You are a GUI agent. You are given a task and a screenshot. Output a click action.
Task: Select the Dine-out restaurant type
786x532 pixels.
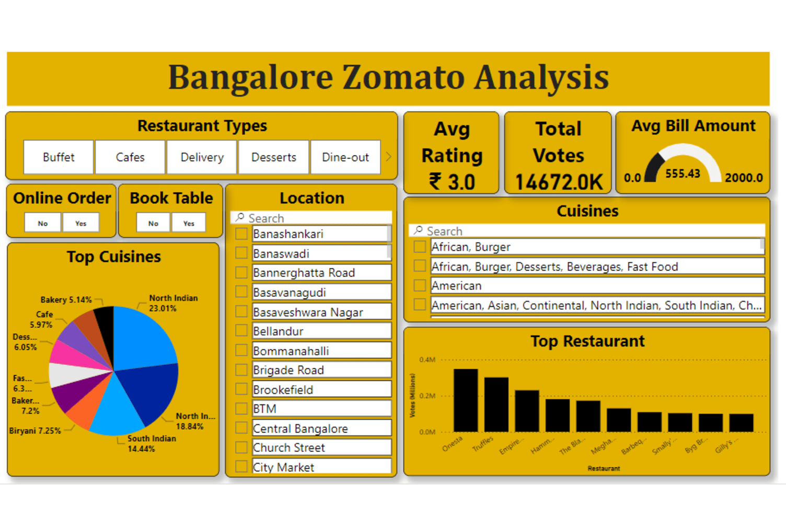345,157
